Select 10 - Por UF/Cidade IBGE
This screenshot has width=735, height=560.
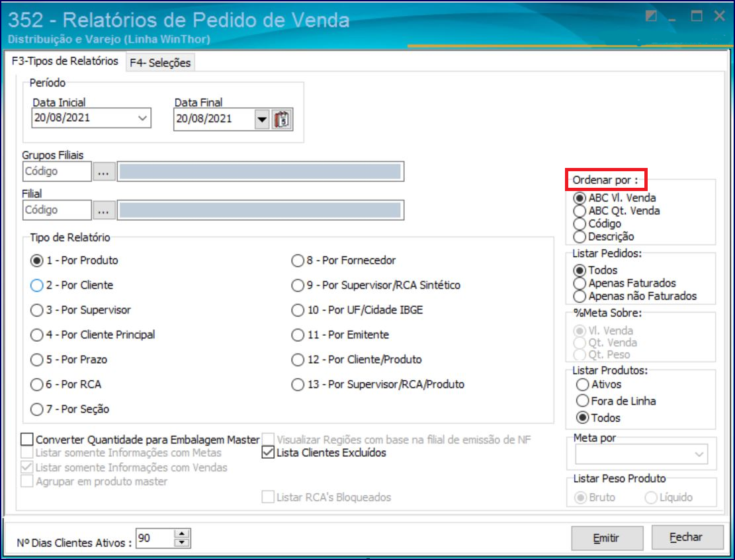[357, 310]
